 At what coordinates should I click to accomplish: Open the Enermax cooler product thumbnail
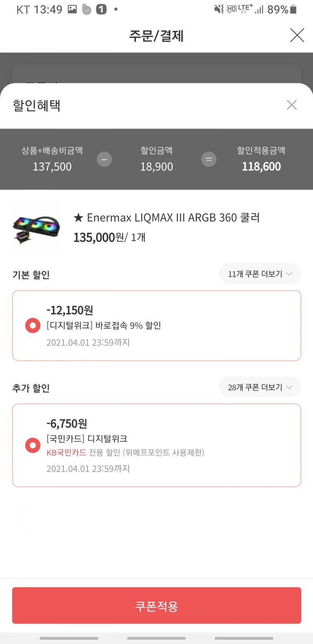[36, 226]
